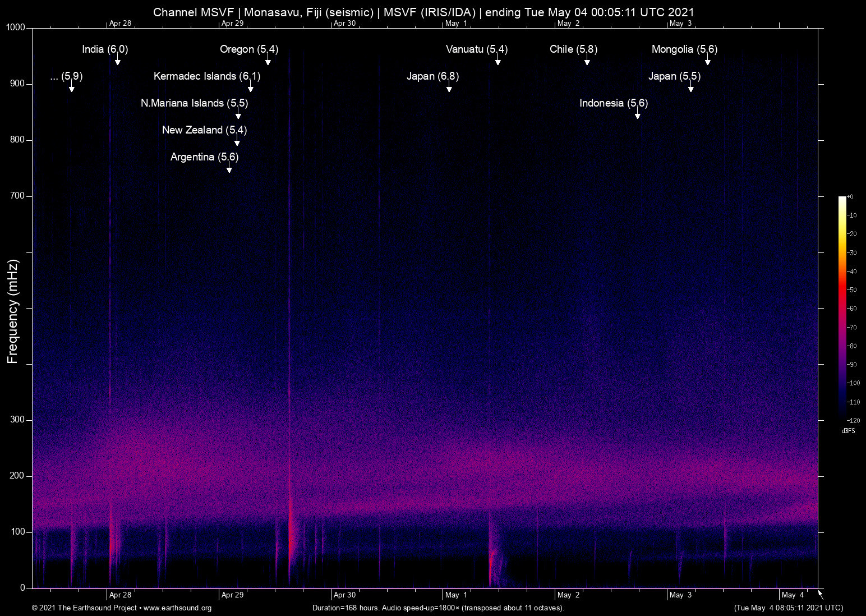Click the May 2 date on top axis

pyautogui.click(x=568, y=24)
